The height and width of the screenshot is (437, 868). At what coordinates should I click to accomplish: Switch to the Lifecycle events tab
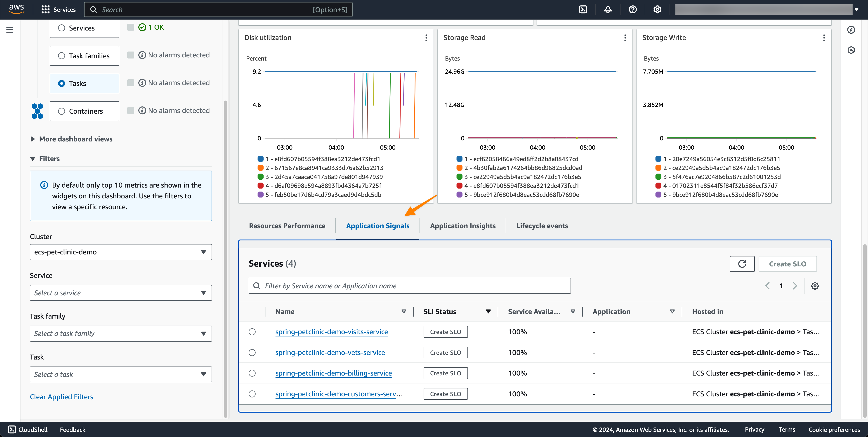[x=542, y=226]
